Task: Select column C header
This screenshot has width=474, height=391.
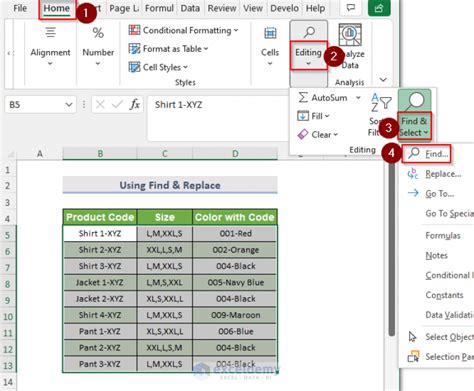Action: pyautogui.click(x=165, y=154)
